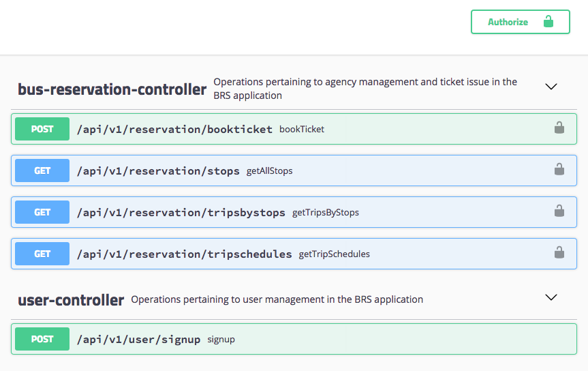Click the green Authorize button

pyautogui.click(x=520, y=22)
